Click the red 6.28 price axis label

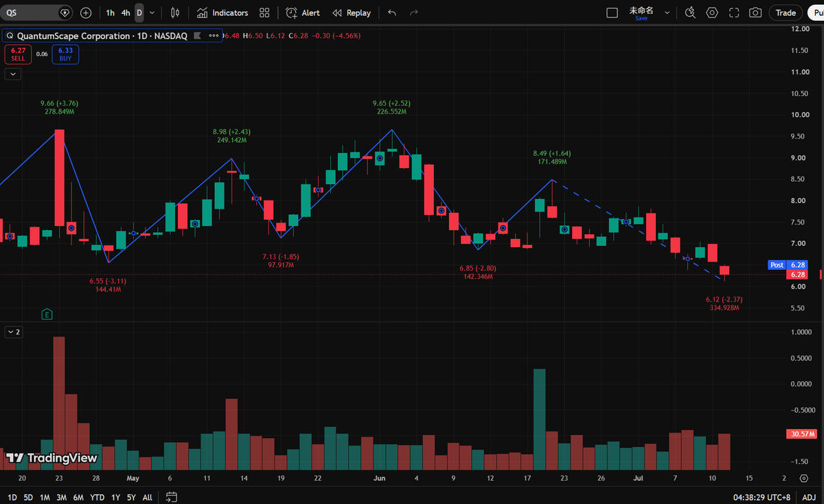point(797,275)
